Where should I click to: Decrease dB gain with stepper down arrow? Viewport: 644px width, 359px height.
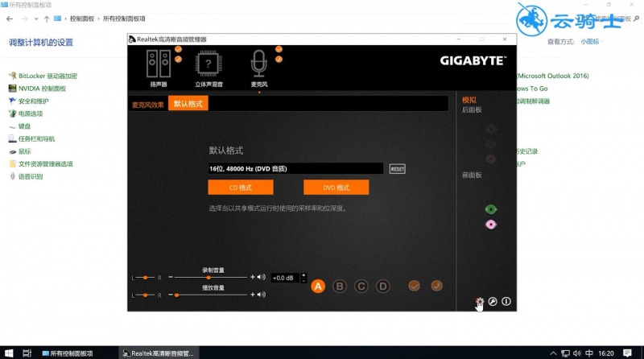tap(303, 281)
